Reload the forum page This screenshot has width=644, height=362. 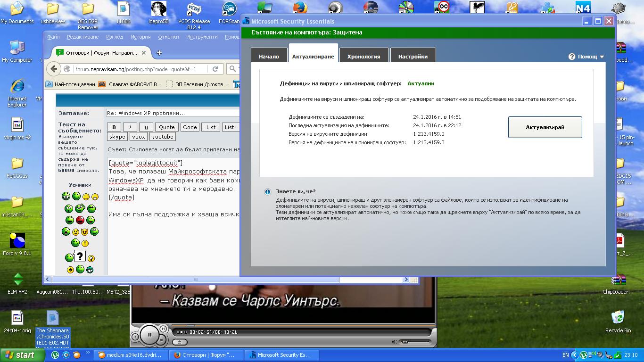pyautogui.click(x=215, y=69)
